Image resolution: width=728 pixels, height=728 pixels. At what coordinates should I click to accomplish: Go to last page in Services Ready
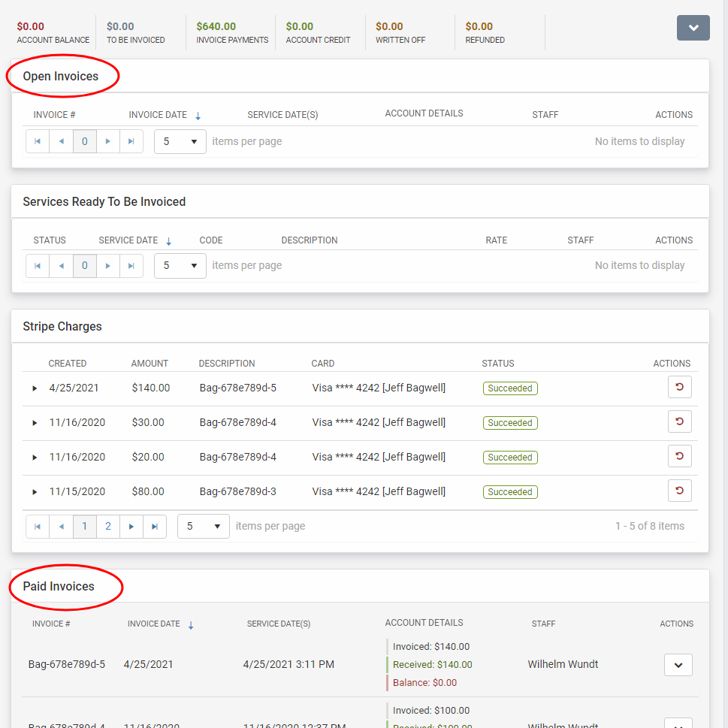click(131, 265)
